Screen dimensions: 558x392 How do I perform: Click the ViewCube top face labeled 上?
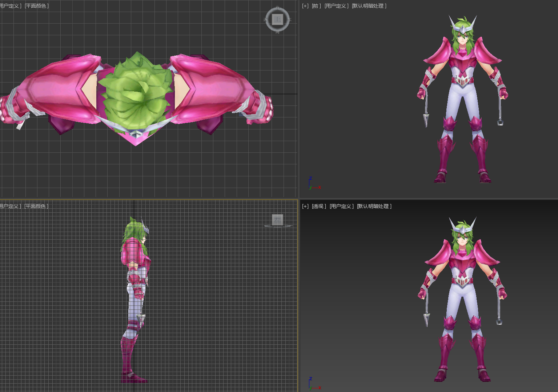pyautogui.click(x=277, y=19)
